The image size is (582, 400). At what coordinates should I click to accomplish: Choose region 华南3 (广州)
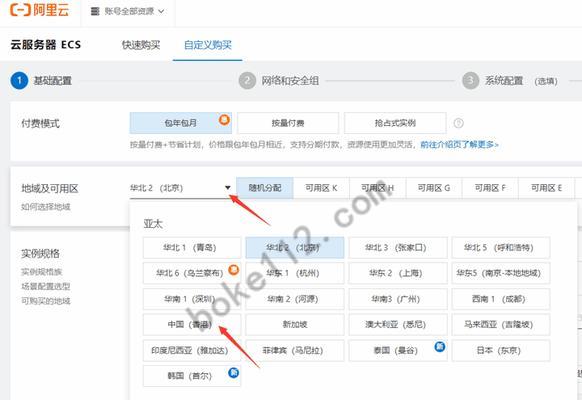click(x=398, y=299)
